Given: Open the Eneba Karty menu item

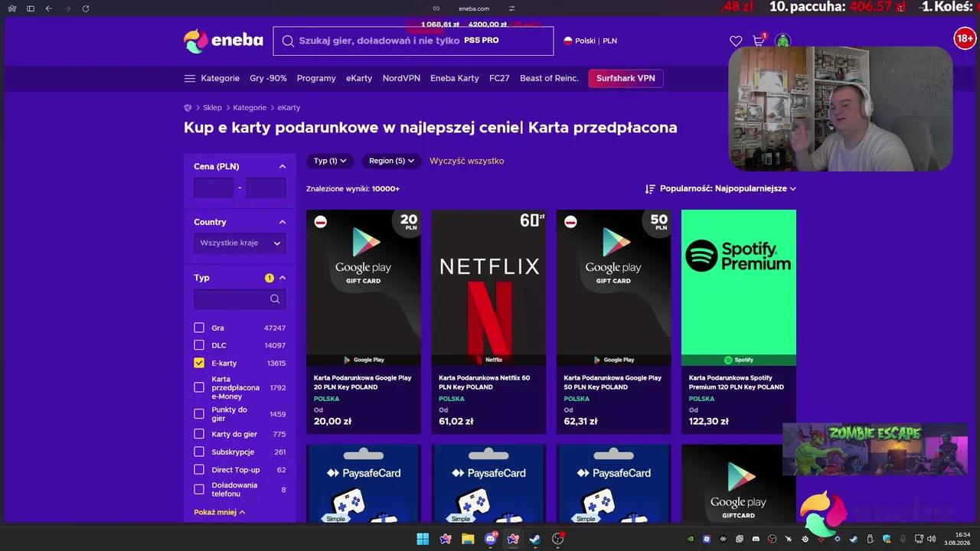Looking at the screenshot, I should (455, 78).
